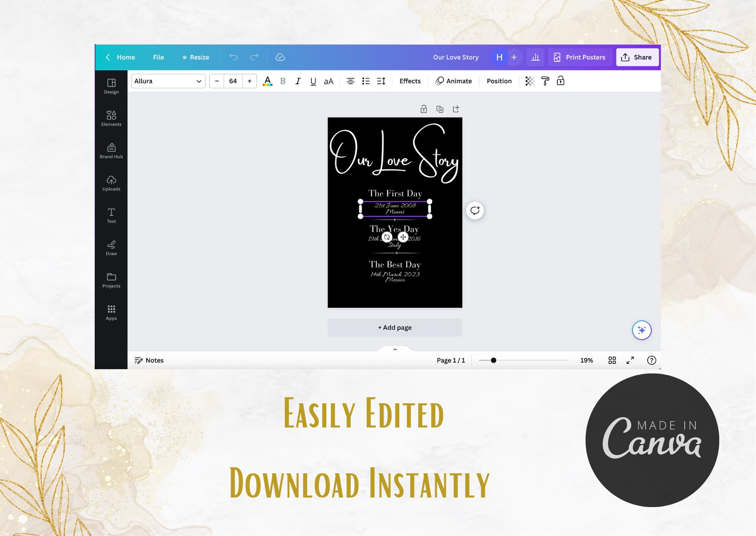Image resolution: width=756 pixels, height=536 pixels.
Task: Open the Allura font dropdown
Action: tap(168, 81)
